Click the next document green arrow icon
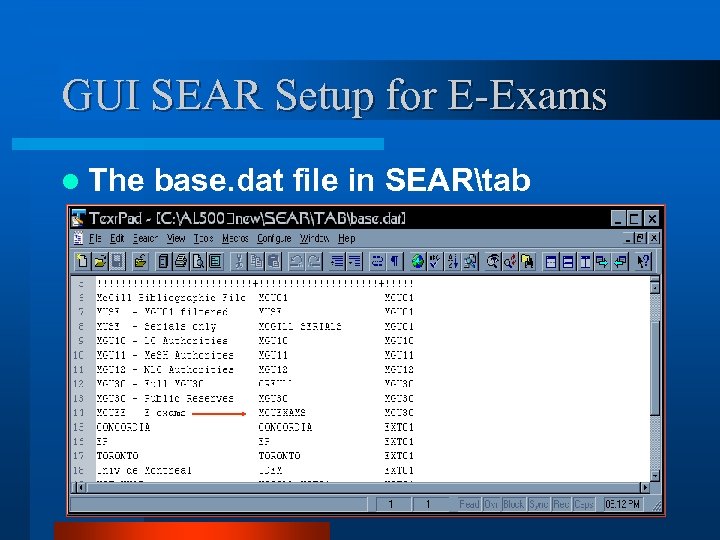The height and width of the screenshot is (540, 720). [x=602, y=262]
